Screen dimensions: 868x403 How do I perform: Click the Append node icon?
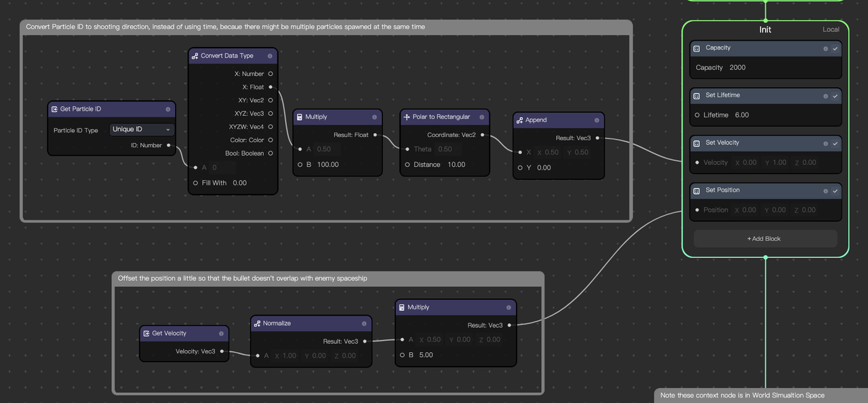pyautogui.click(x=519, y=120)
